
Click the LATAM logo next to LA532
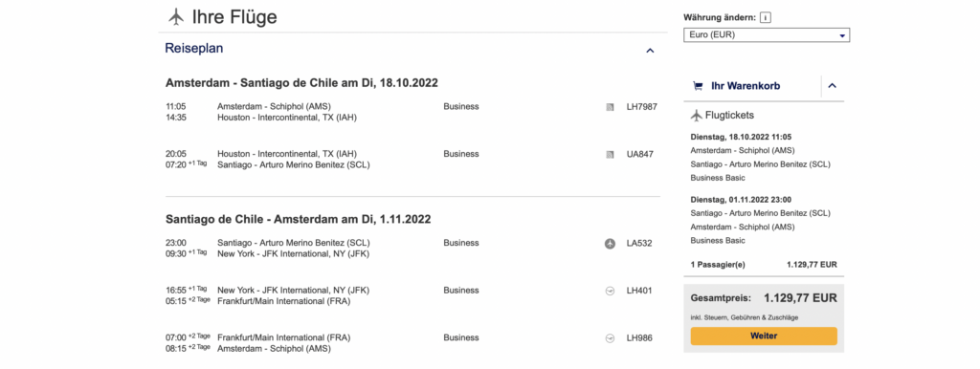coord(610,244)
